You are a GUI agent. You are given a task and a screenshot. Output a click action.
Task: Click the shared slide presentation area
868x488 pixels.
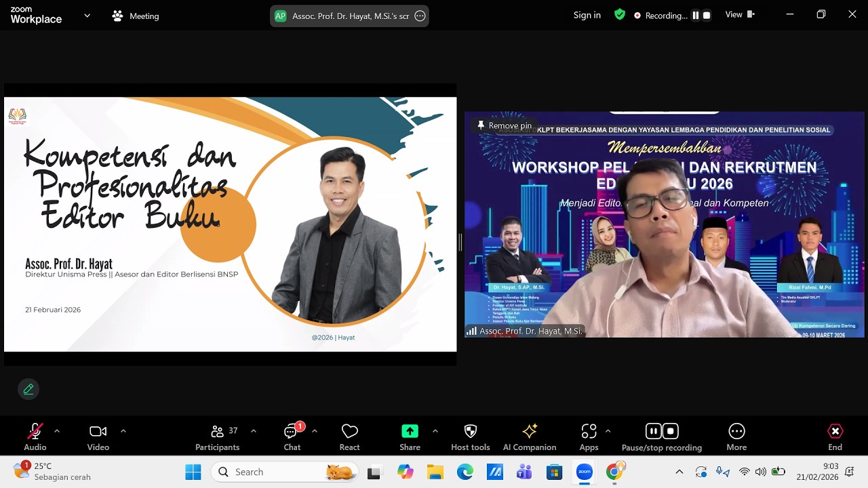[x=231, y=224]
